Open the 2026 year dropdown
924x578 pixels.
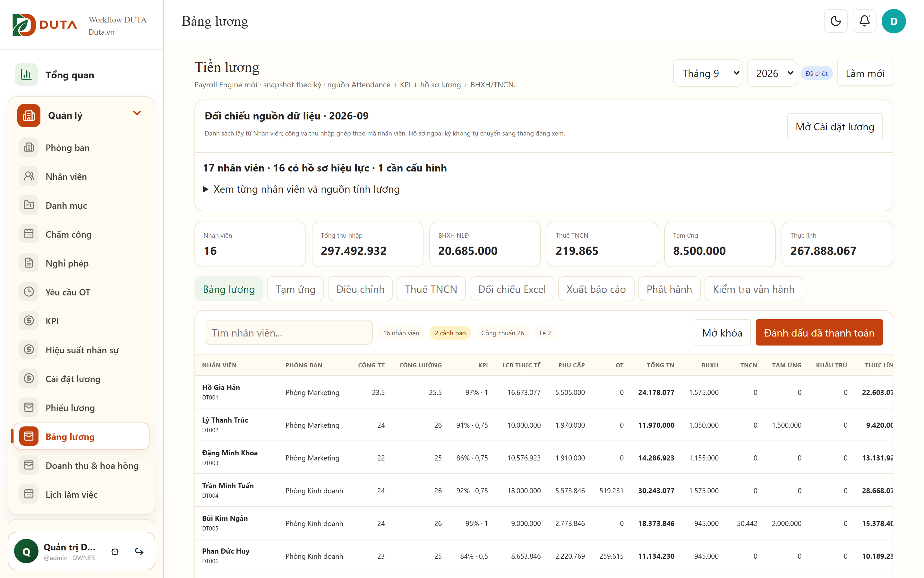pyautogui.click(x=771, y=73)
